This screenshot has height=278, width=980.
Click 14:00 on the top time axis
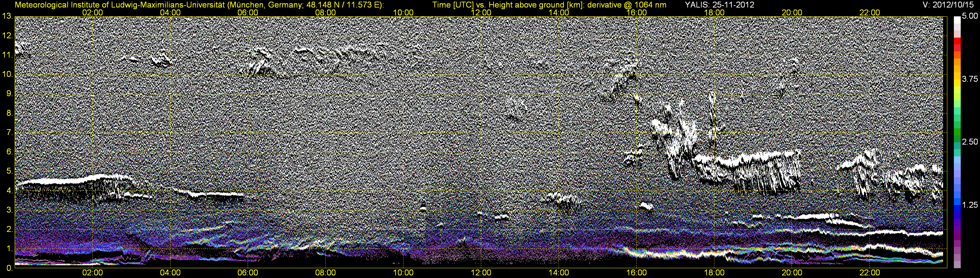click(x=559, y=12)
